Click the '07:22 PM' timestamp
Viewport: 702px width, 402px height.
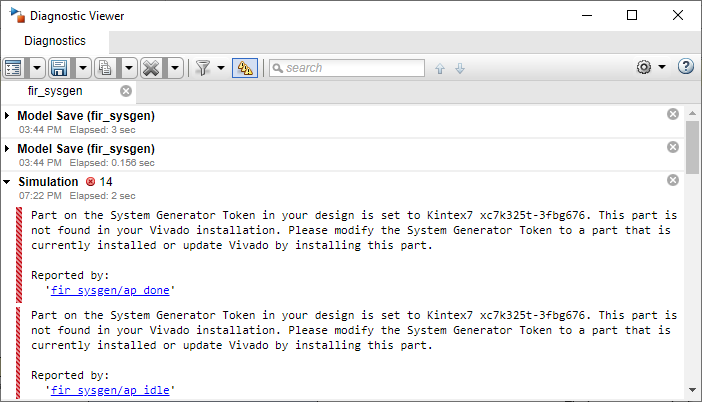point(40,196)
